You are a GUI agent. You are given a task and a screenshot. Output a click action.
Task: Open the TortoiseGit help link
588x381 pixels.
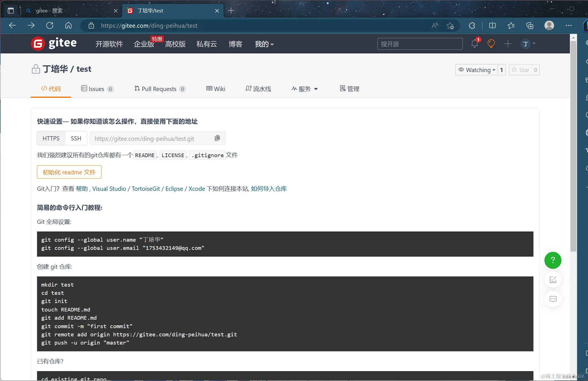pos(146,189)
